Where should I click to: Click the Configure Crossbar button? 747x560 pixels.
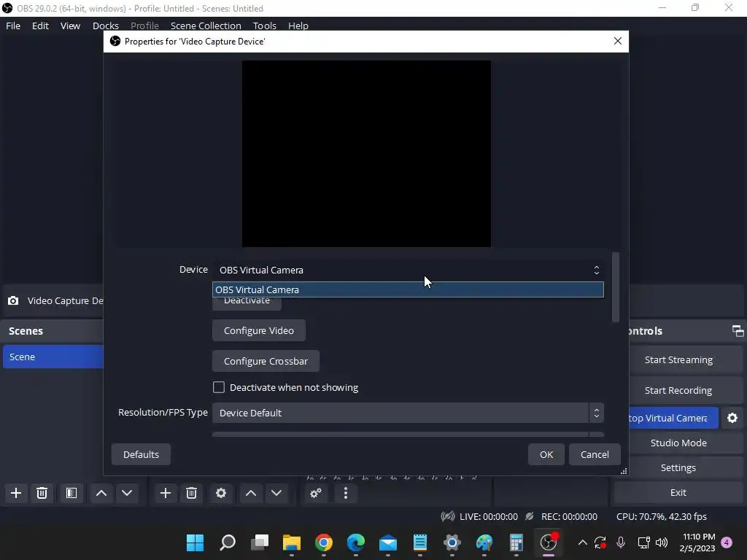[x=266, y=361]
